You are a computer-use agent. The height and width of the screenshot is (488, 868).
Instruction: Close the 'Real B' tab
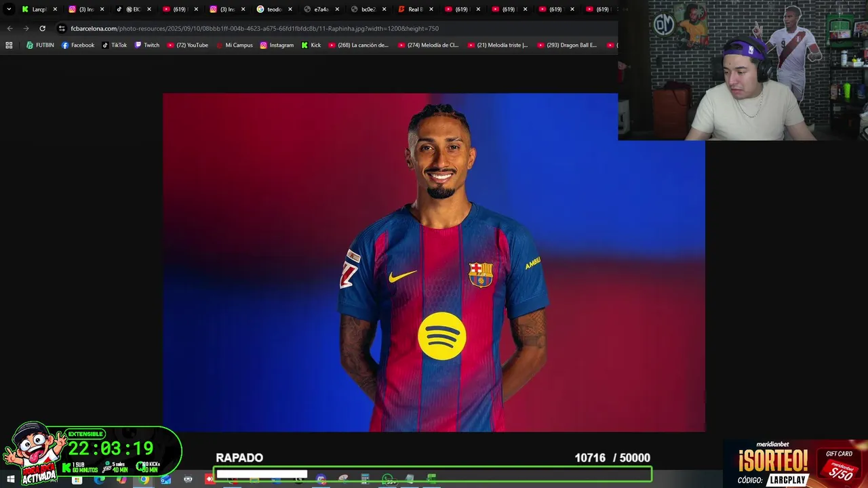point(431,9)
